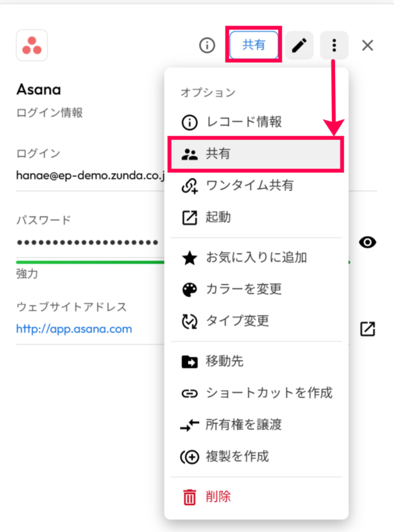Add to favorites via お気に入りに追加

pyautogui.click(x=256, y=258)
